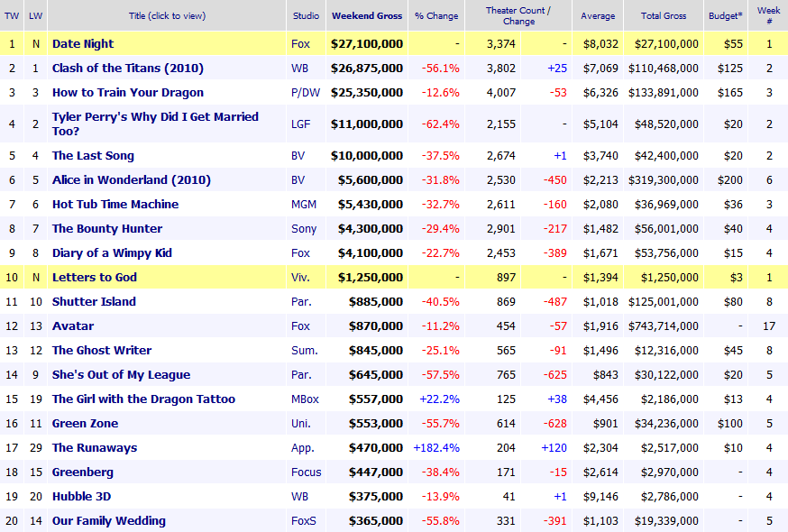Open Tyler Perry's Why Did I Get Married Too?
The image size is (788, 532).
point(155,124)
